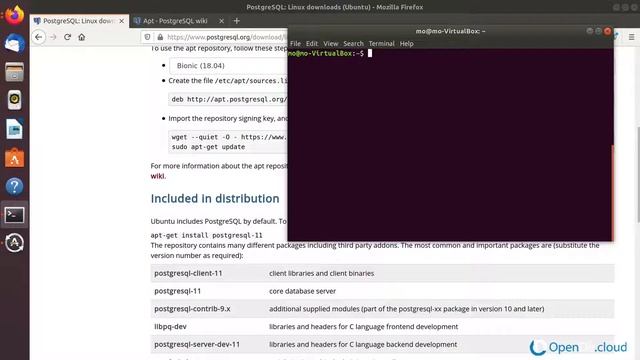This screenshot has height=360, width=640.
Task: Close the terminal window
Action: [607, 31]
